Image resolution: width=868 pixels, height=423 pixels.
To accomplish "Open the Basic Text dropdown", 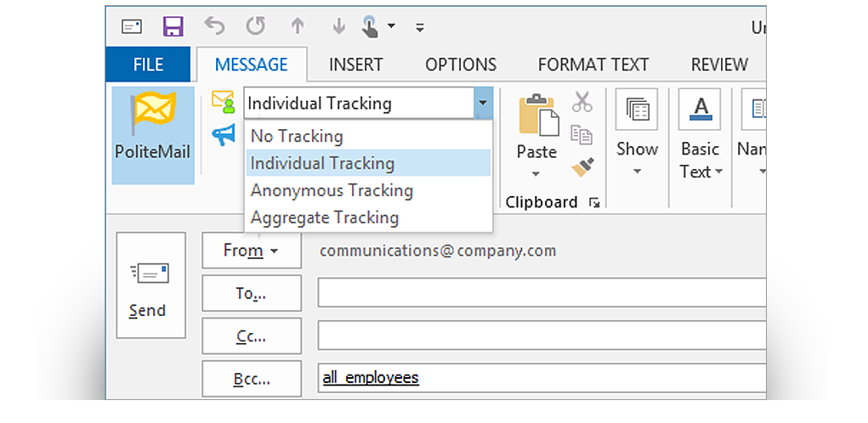I will coord(701,160).
